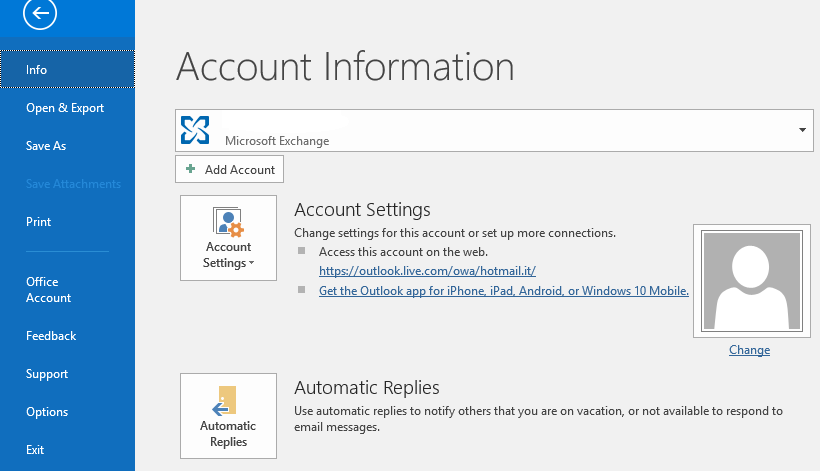Image resolution: width=820 pixels, height=471 pixels.
Task: Click Exit to close Outlook
Action: pos(35,450)
